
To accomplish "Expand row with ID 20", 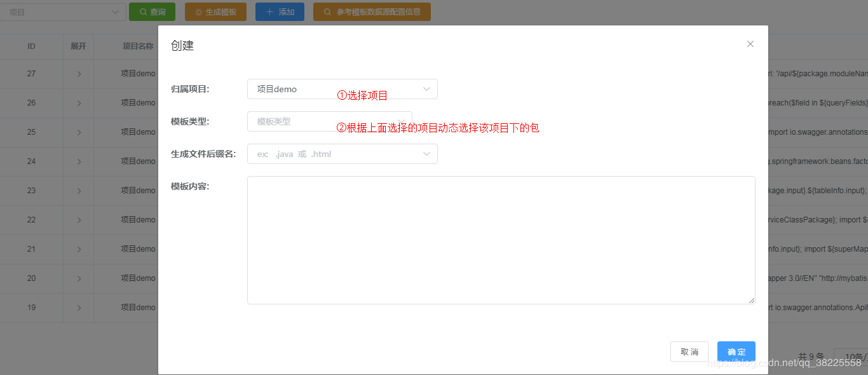I will (79, 278).
